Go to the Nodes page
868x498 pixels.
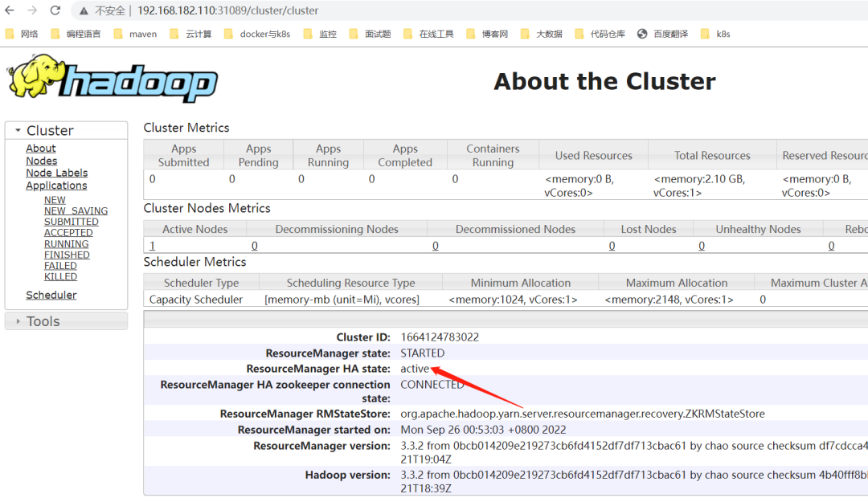pyautogui.click(x=42, y=161)
